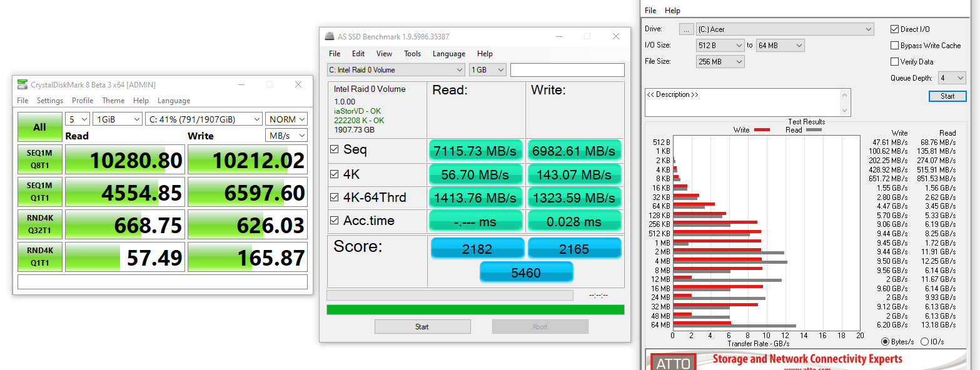Enable the Verify Data checkbox

(894, 62)
